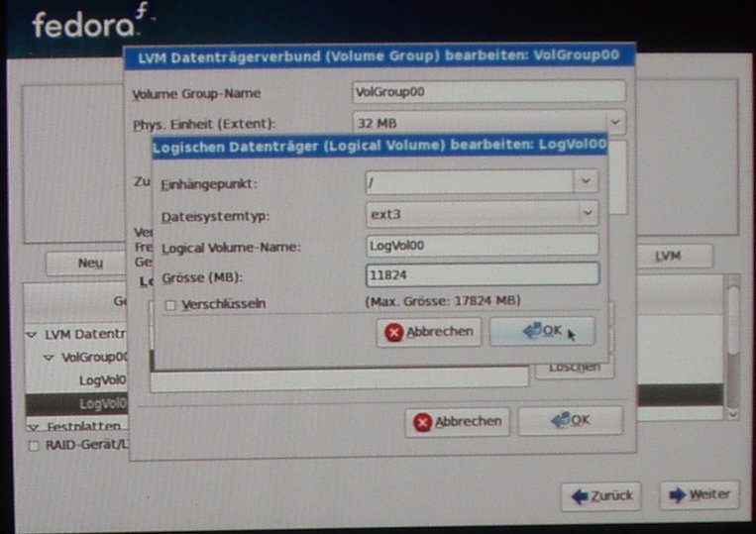This screenshot has height=534, width=756.
Task: Click Abbrechen in the Logical Volume dialog
Action: 429,332
